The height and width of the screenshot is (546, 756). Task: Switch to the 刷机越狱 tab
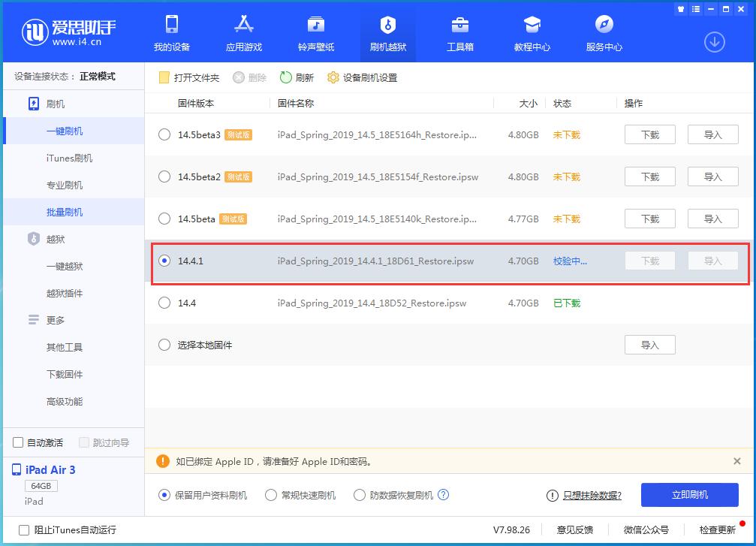pos(387,33)
